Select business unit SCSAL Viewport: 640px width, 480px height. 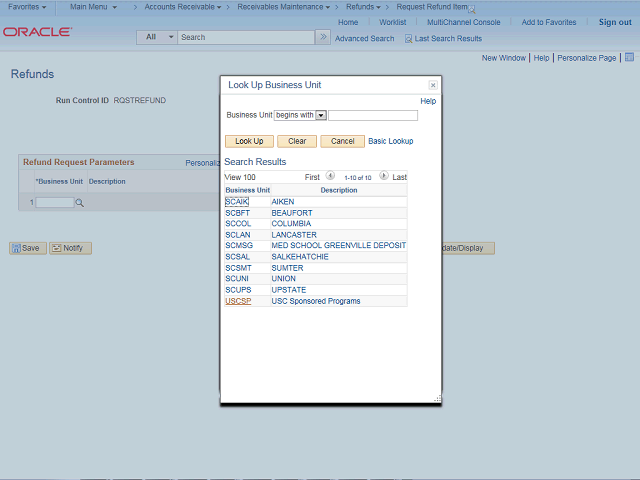pyautogui.click(x=237, y=257)
